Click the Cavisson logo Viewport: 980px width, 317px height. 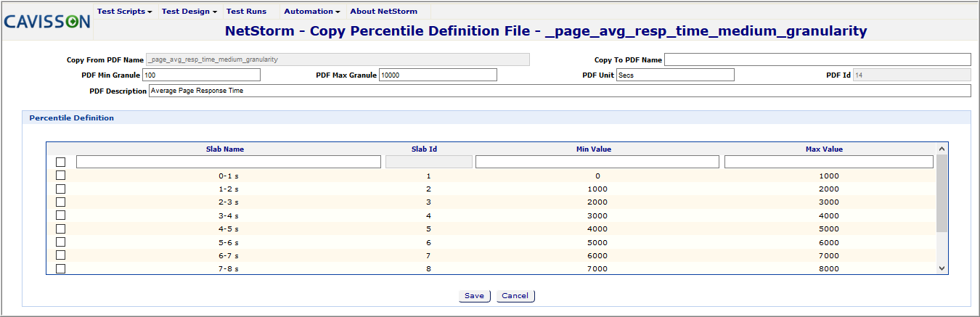tap(47, 22)
